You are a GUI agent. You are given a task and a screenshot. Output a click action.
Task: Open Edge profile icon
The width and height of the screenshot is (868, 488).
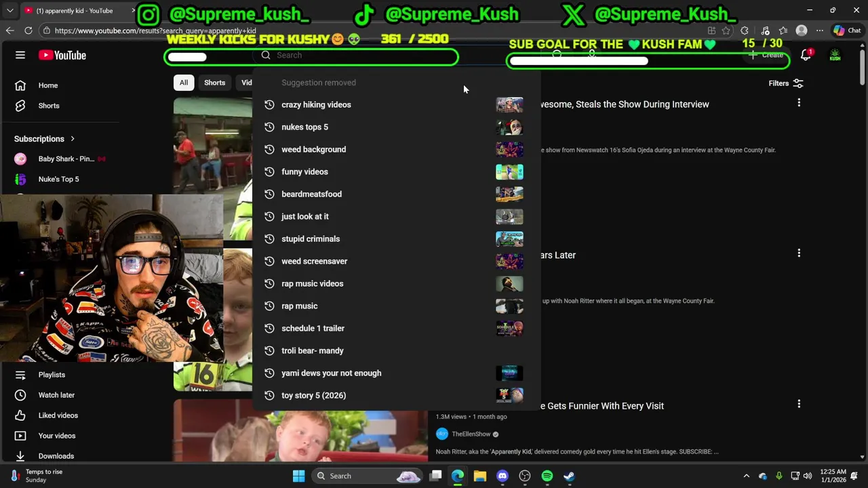click(x=802, y=30)
